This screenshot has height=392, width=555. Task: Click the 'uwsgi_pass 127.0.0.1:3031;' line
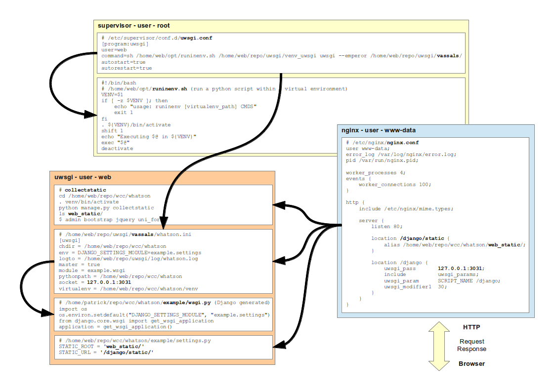coord(434,269)
